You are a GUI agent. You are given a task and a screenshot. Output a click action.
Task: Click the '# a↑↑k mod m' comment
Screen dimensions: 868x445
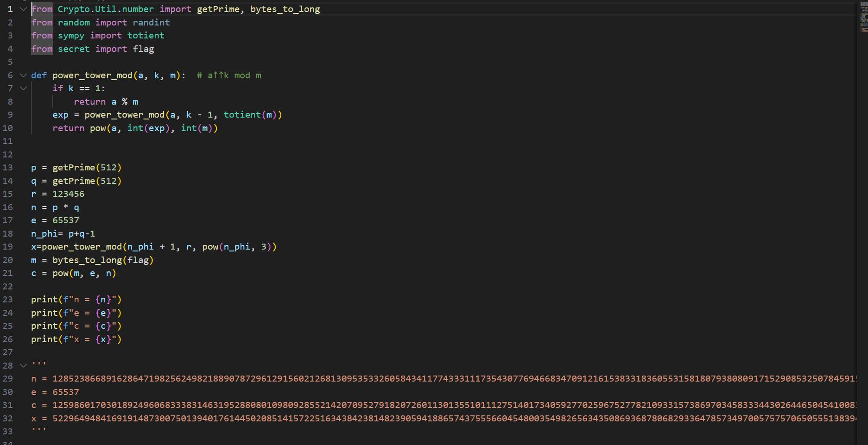pos(229,75)
